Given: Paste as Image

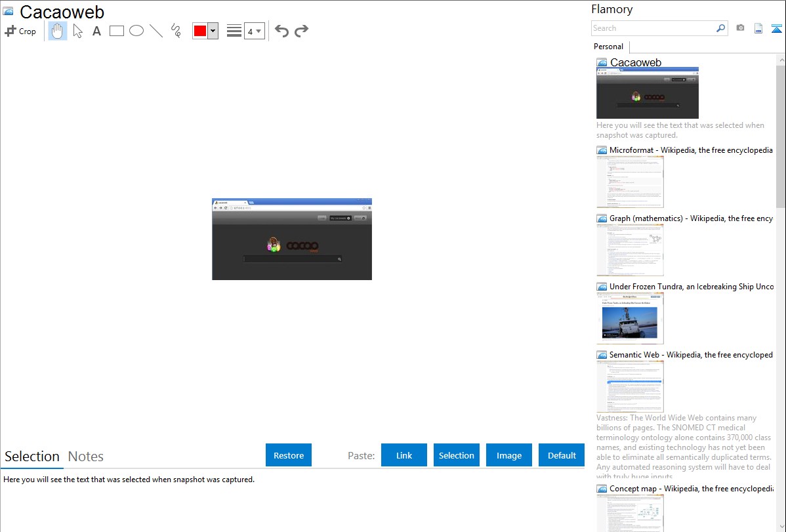Looking at the screenshot, I should [x=508, y=455].
